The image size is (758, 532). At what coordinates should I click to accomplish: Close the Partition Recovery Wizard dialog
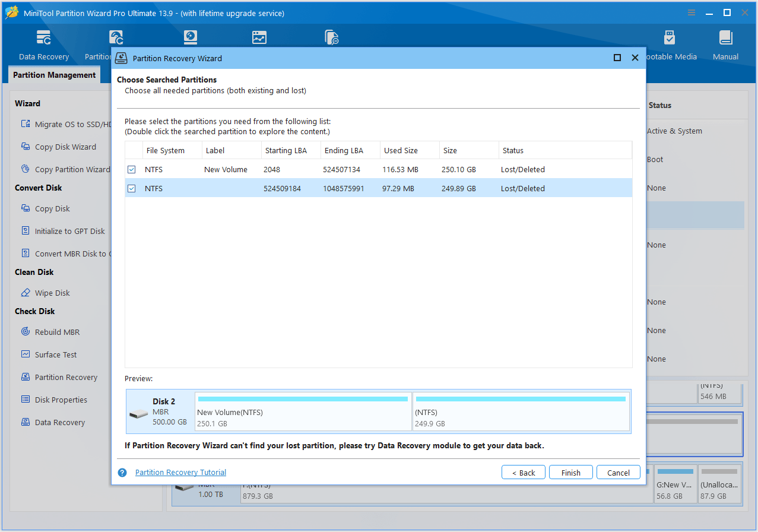tap(635, 58)
